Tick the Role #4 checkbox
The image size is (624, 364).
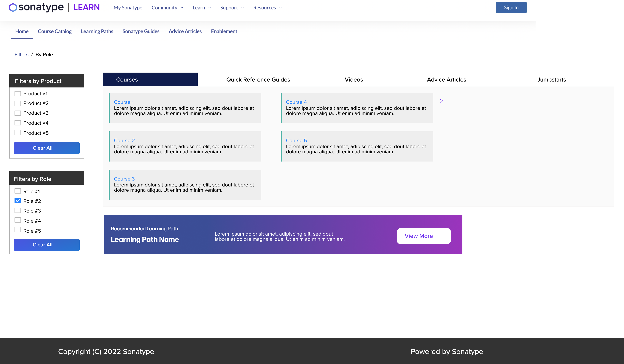(x=17, y=220)
